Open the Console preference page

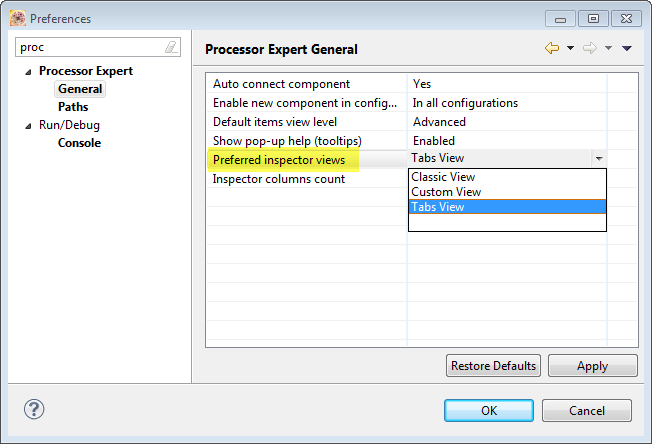79,143
